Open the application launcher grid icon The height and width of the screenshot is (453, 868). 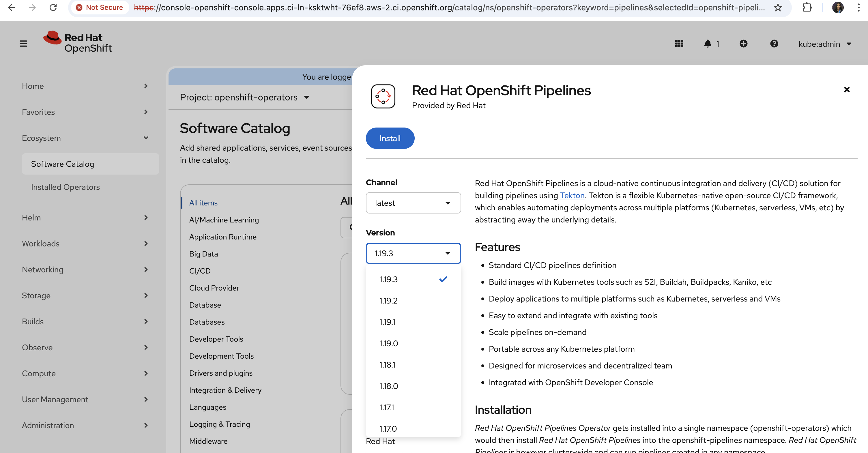coord(679,44)
